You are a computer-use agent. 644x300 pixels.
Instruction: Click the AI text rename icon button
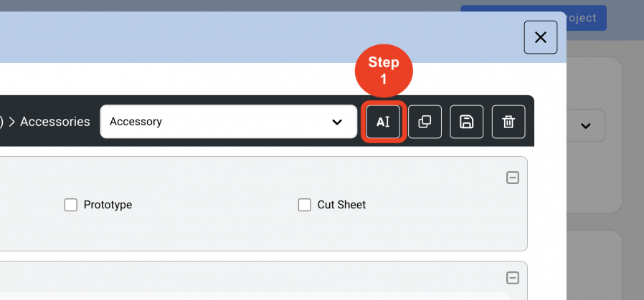point(383,122)
